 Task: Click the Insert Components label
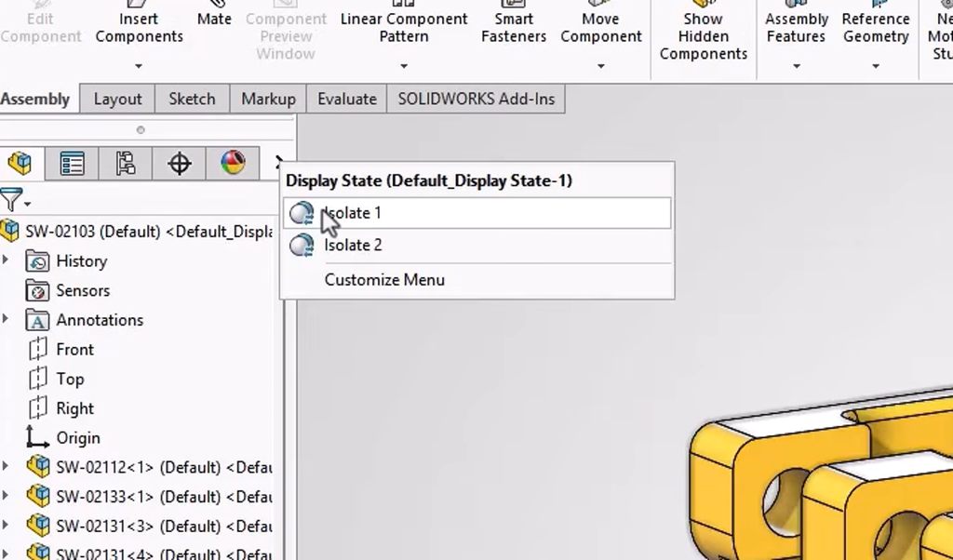pos(139,28)
